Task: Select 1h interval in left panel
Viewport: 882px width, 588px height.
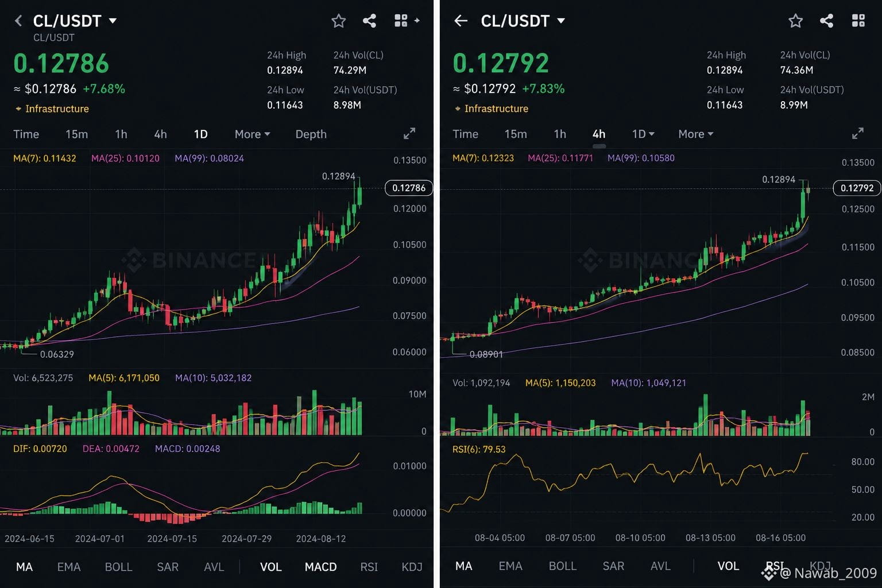Action: tap(121, 134)
